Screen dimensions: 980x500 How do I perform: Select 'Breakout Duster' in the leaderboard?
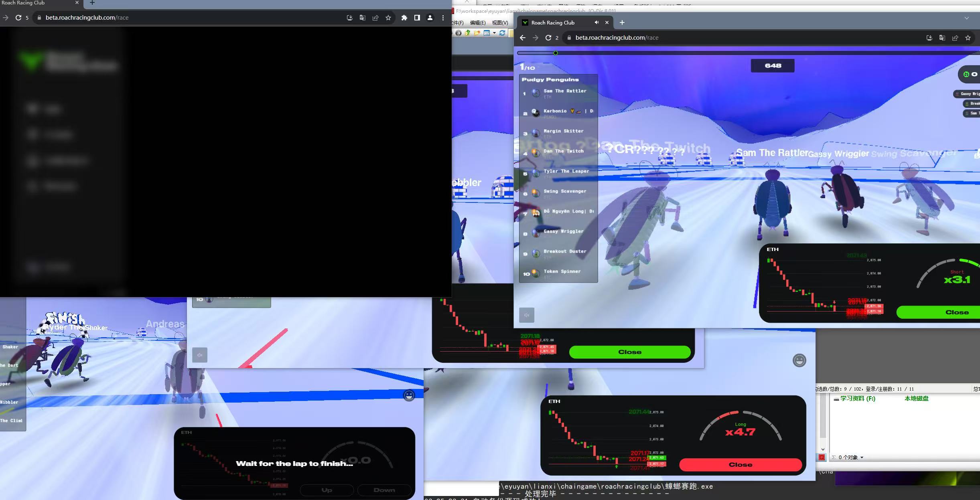coord(558,254)
